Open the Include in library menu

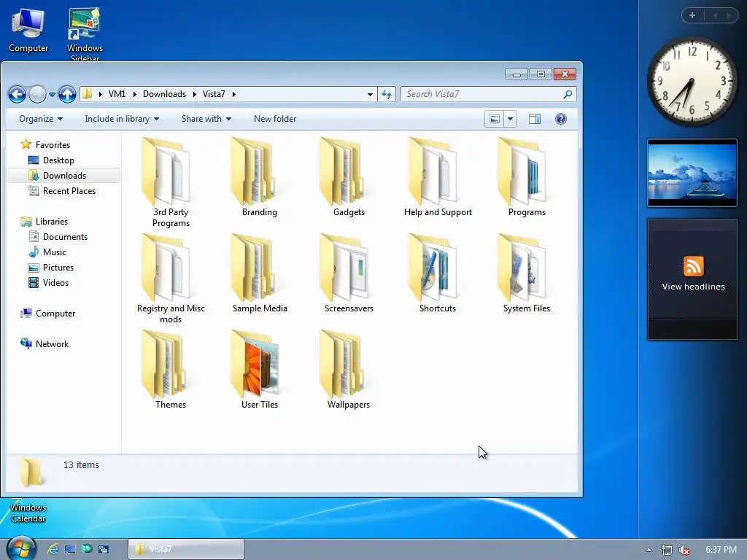[x=122, y=119]
